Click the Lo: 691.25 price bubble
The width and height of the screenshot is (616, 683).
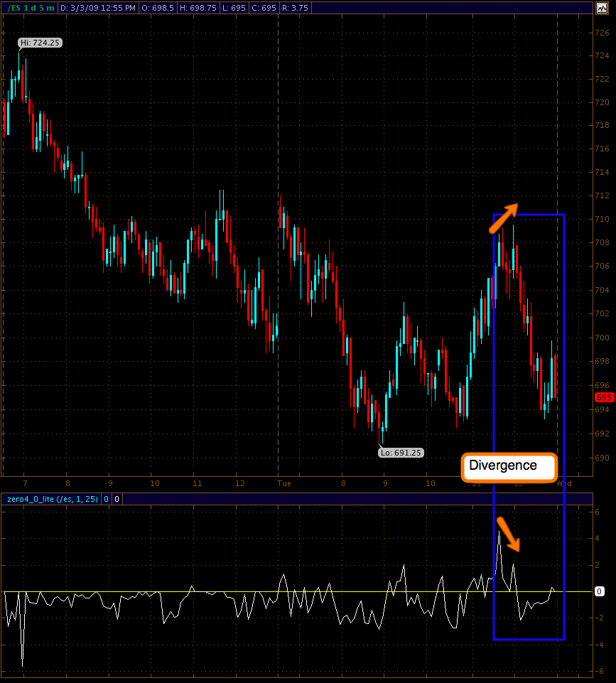coord(401,452)
